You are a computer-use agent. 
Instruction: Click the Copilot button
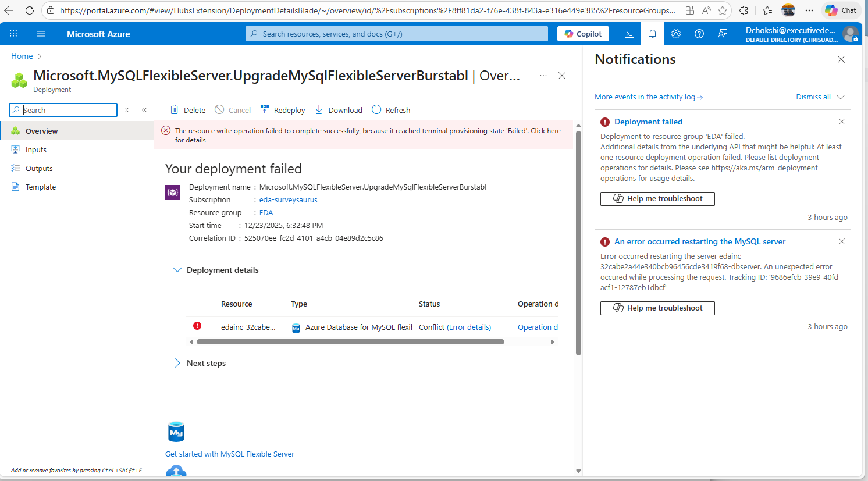583,34
